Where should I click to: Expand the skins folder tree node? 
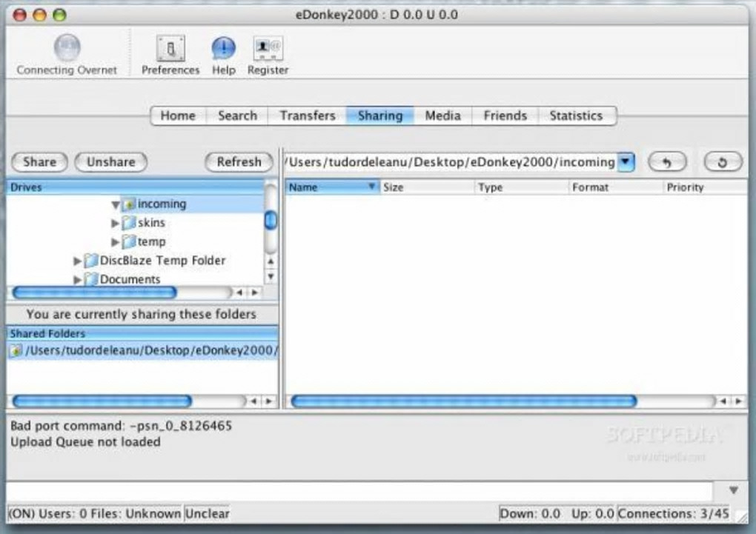[x=115, y=223]
